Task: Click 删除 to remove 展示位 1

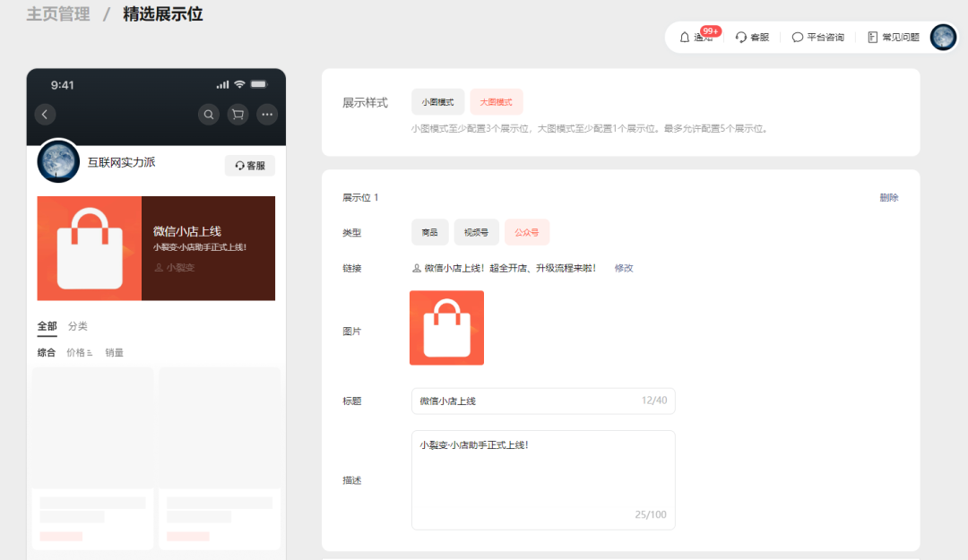Action: point(888,198)
